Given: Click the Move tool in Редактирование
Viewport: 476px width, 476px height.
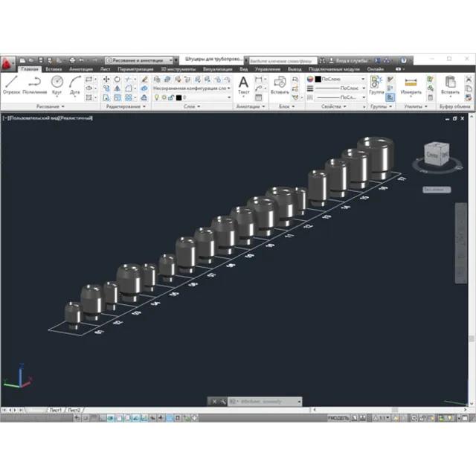Looking at the screenshot, I should click(x=106, y=80).
